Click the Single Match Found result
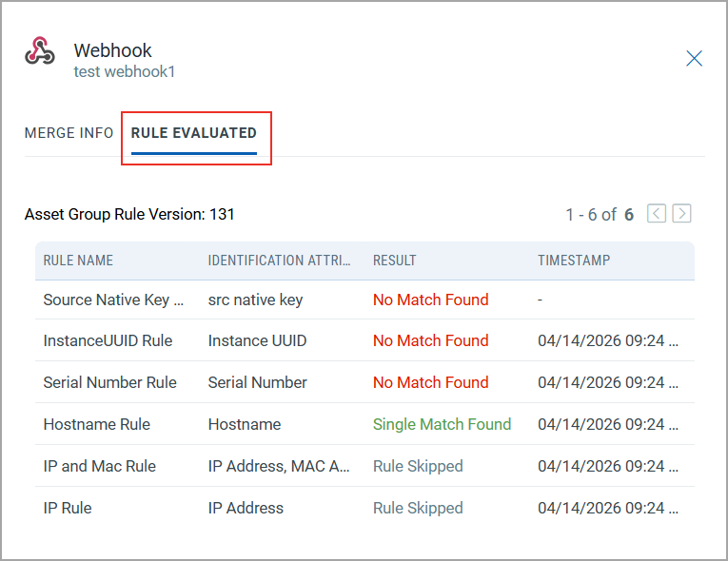The height and width of the screenshot is (561, 728). click(x=442, y=424)
